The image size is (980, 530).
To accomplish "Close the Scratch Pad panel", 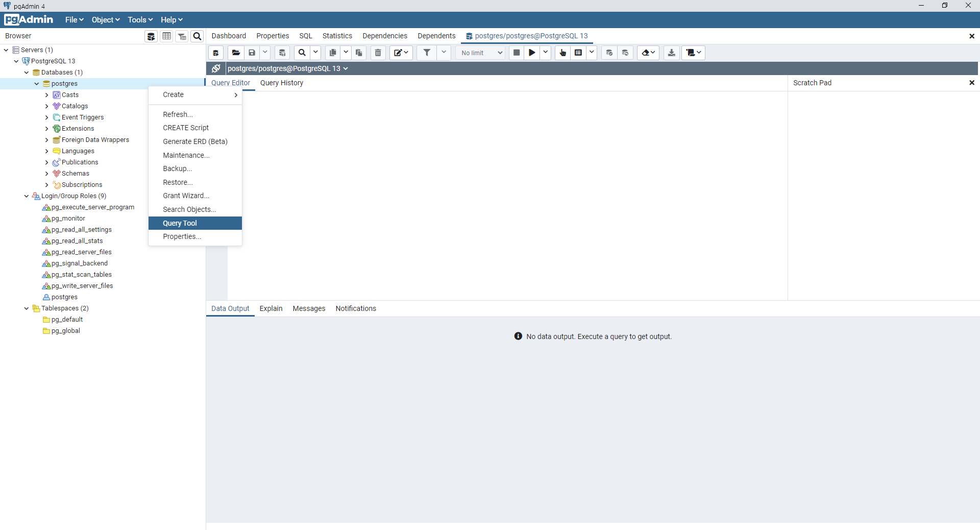I will [972, 83].
